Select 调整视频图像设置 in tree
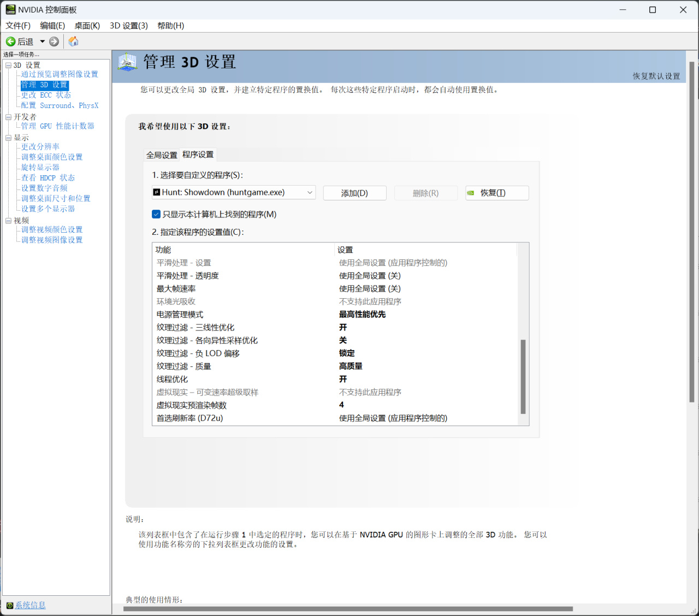 pos(52,240)
